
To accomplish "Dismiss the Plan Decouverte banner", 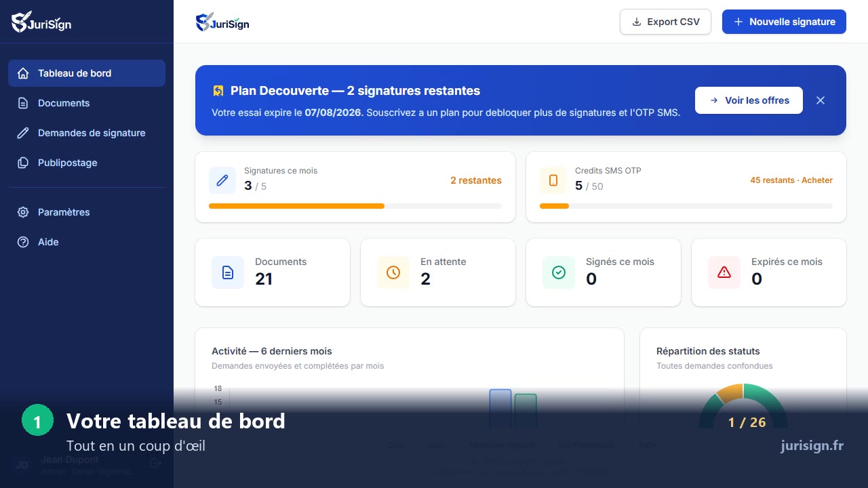I will [x=821, y=100].
